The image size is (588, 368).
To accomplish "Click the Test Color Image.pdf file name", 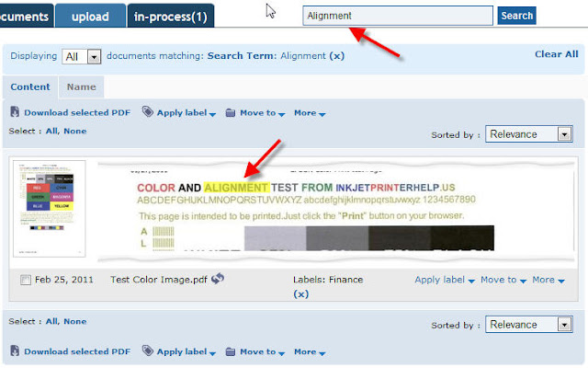I will [x=159, y=280].
